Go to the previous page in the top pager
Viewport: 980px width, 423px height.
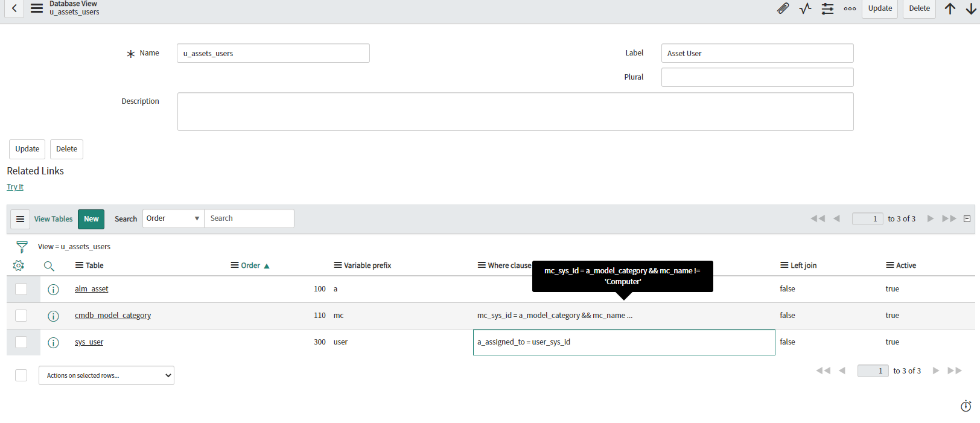(x=836, y=218)
